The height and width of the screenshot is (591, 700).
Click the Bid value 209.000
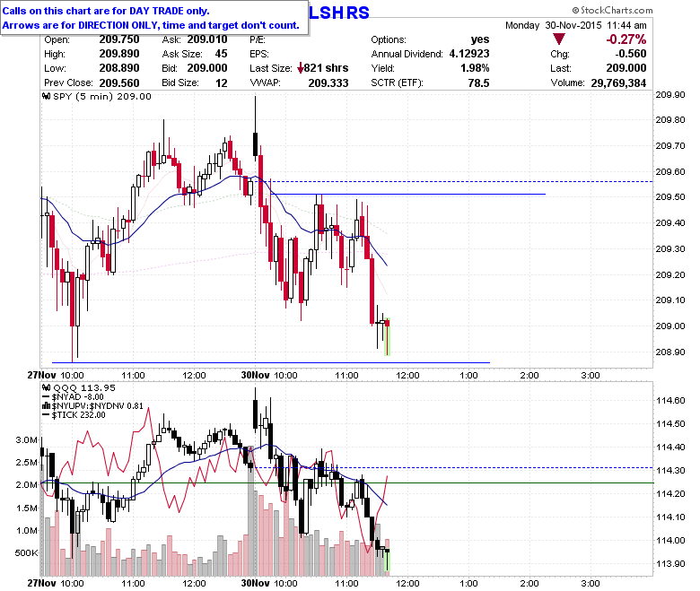pos(207,68)
